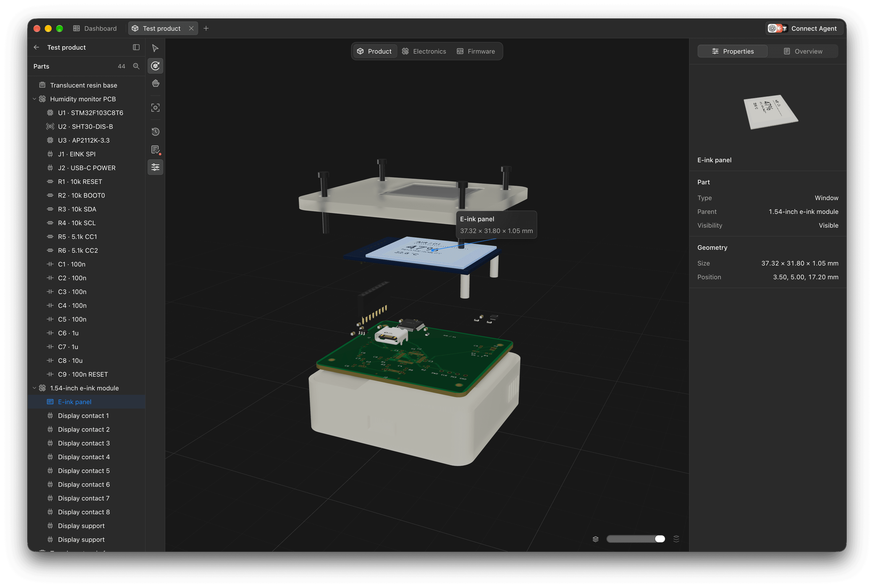
Task: Select U3 · AP2112K-3.3 part
Action: click(87, 140)
